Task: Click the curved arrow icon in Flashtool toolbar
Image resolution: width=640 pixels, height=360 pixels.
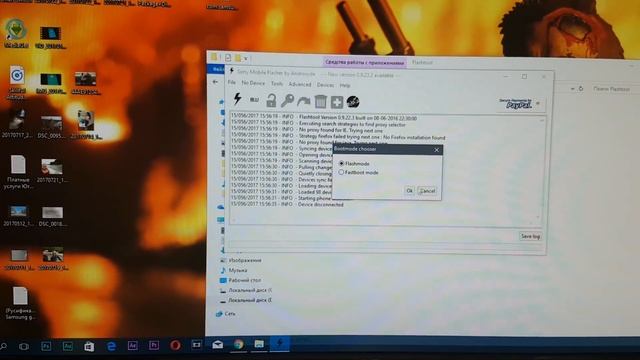Action: click(304, 101)
